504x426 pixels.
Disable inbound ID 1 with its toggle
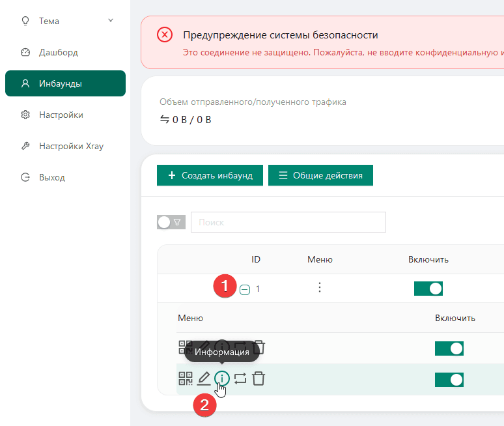pos(428,289)
